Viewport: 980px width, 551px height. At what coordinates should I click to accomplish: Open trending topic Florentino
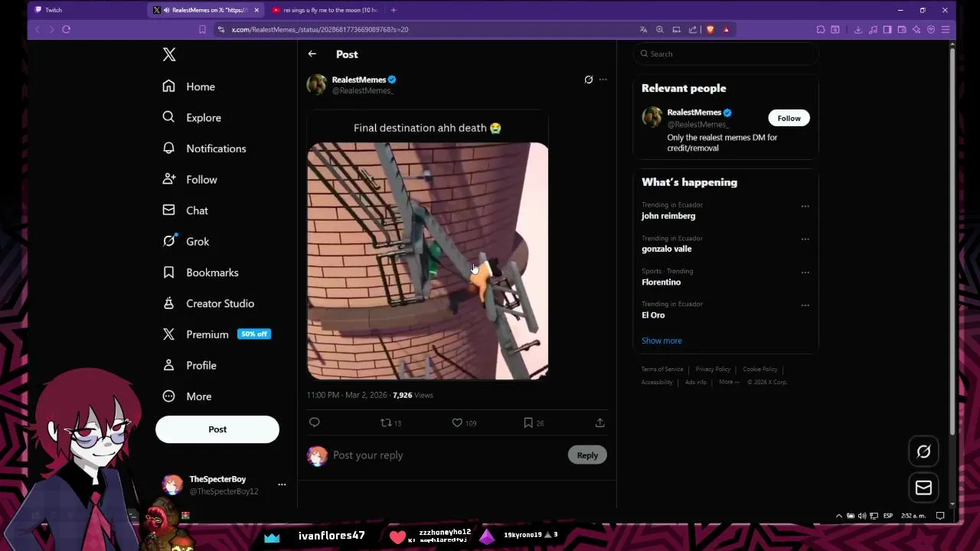pyautogui.click(x=661, y=282)
